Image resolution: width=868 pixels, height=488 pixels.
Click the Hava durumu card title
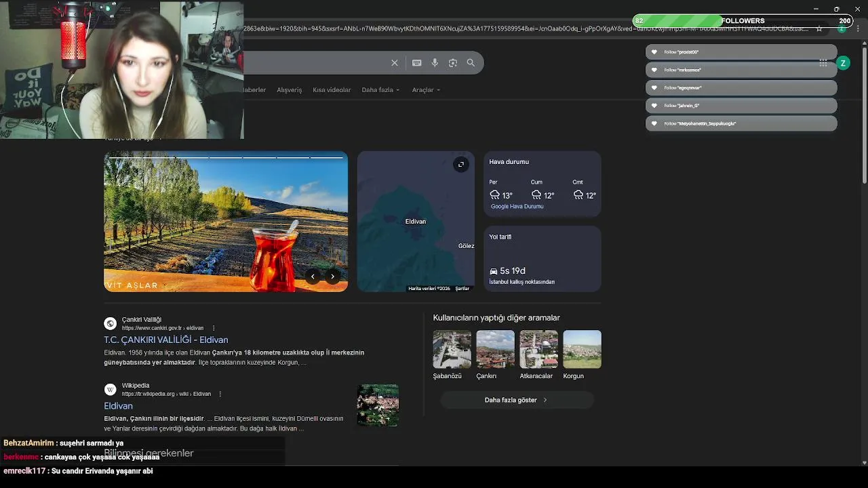[x=509, y=162]
